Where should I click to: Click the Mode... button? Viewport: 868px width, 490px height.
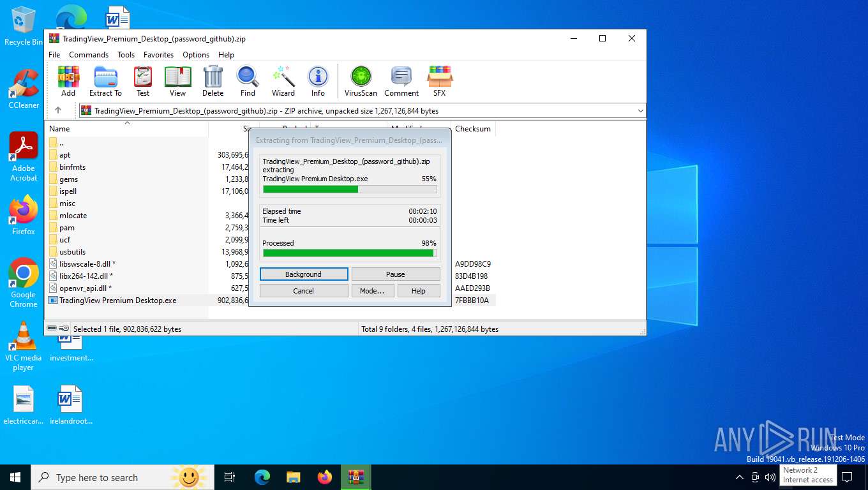[x=372, y=291]
